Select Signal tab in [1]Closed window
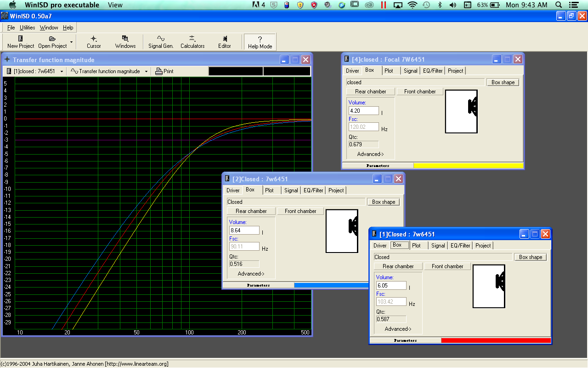The height and width of the screenshot is (368, 588). 438,246
